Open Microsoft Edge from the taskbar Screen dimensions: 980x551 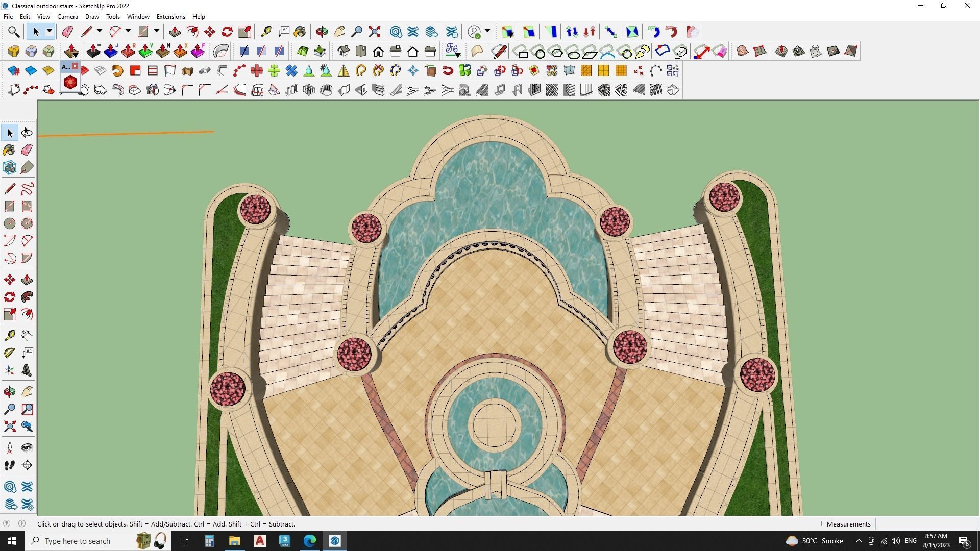(x=310, y=541)
